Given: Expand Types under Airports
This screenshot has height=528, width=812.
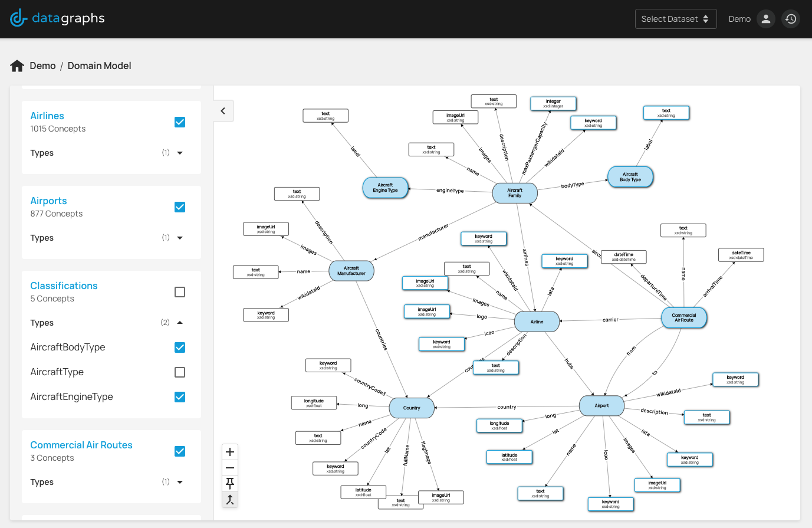Looking at the screenshot, I should (179, 238).
